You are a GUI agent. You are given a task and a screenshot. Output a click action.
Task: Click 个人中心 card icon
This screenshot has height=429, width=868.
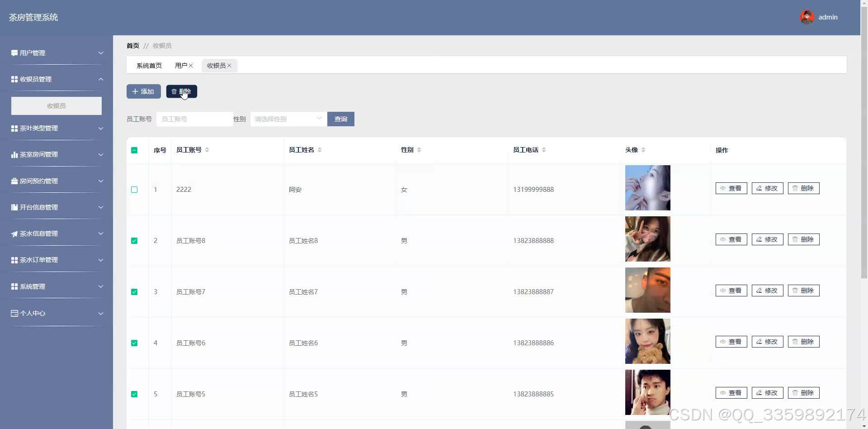14,313
